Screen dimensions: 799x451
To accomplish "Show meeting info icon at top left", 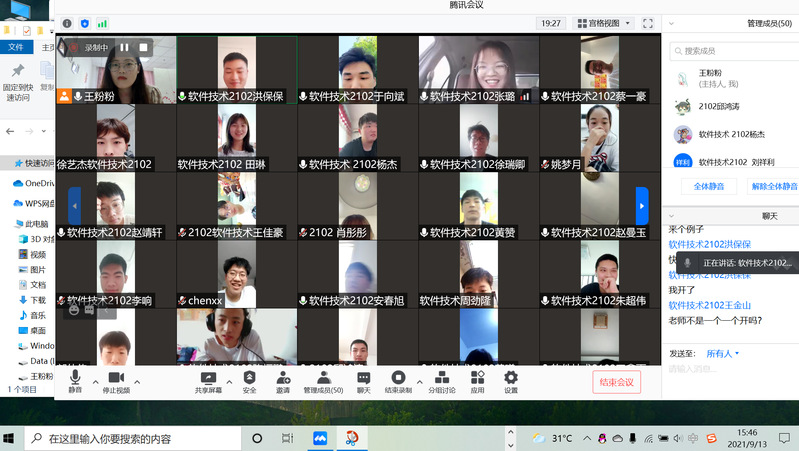I will [x=67, y=23].
